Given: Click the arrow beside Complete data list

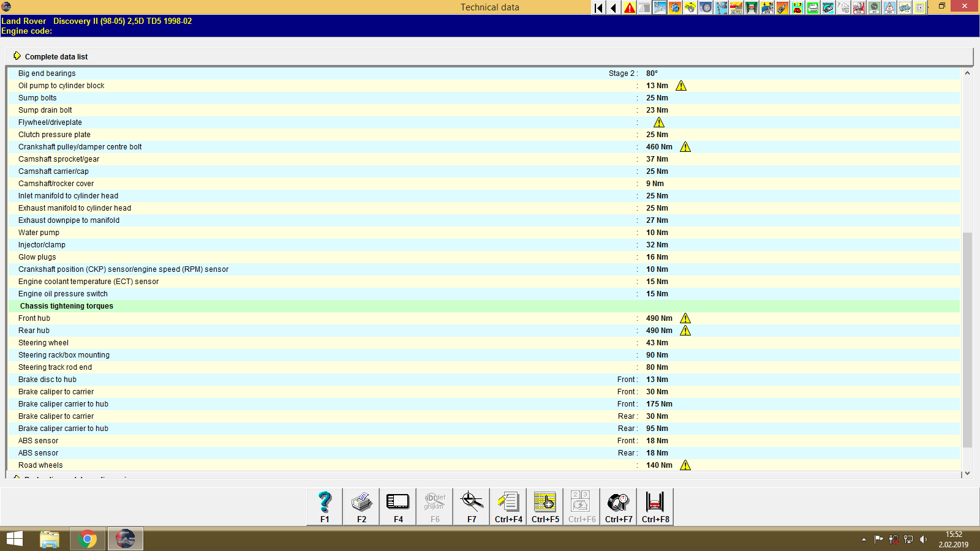Looking at the screenshot, I should tap(17, 56).
